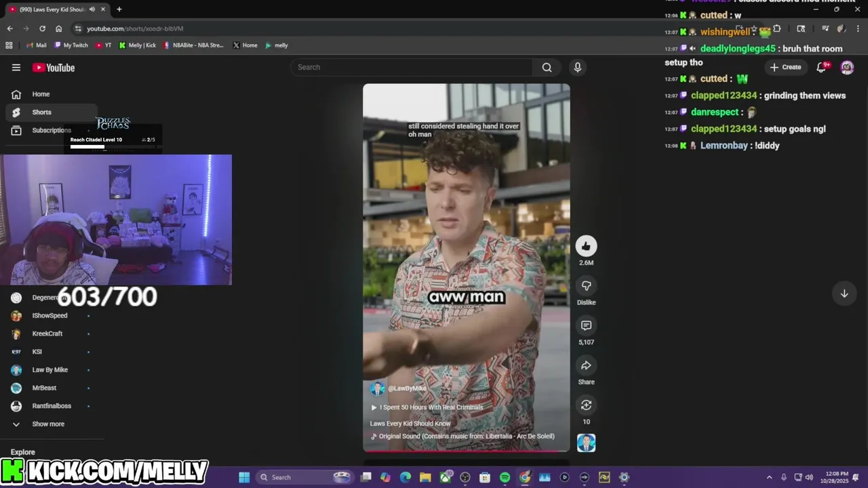Screen dimensions: 868x488
Task: Open the browser home button
Action: [x=58, y=28]
